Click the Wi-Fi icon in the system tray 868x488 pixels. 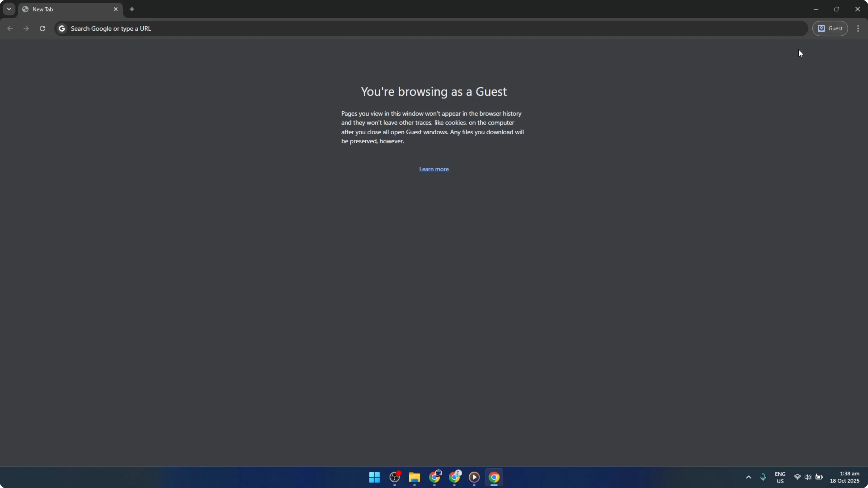pyautogui.click(x=797, y=477)
